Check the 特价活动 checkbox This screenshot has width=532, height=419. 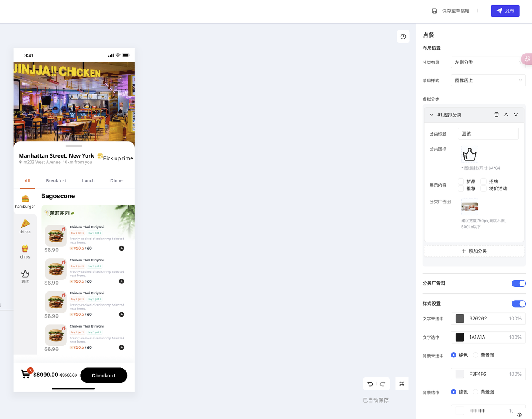[x=484, y=188]
